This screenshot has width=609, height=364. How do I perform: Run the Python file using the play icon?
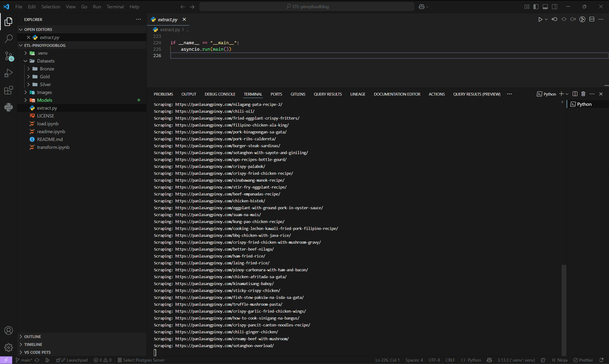click(541, 19)
